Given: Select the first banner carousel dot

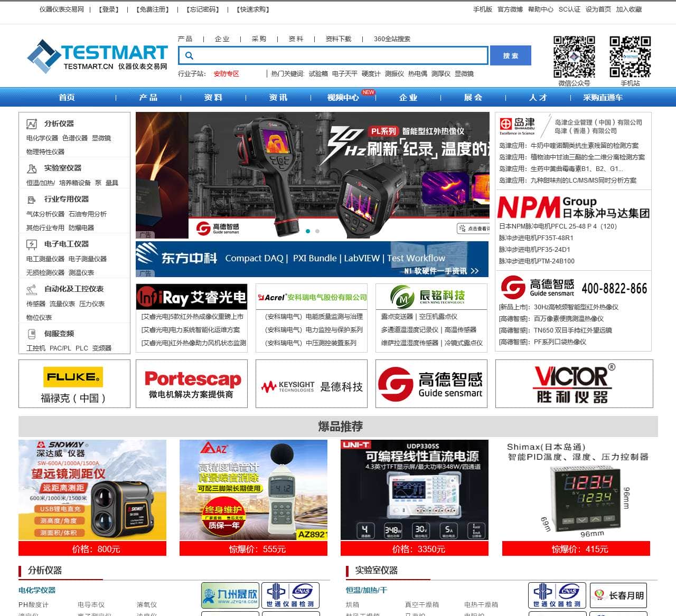Looking at the screenshot, I should pyautogui.click(x=308, y=231).
